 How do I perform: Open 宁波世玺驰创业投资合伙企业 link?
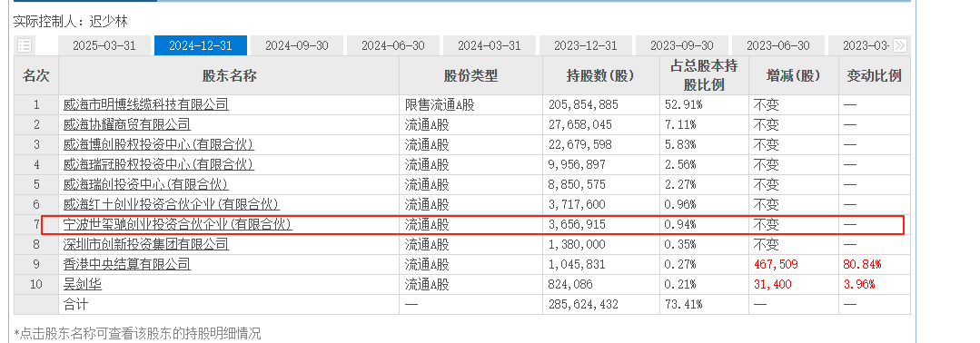pos(178,224)
